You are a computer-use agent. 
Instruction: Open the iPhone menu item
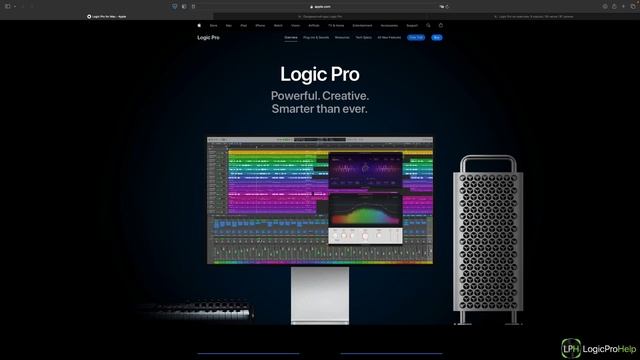(x=260, y=25)
